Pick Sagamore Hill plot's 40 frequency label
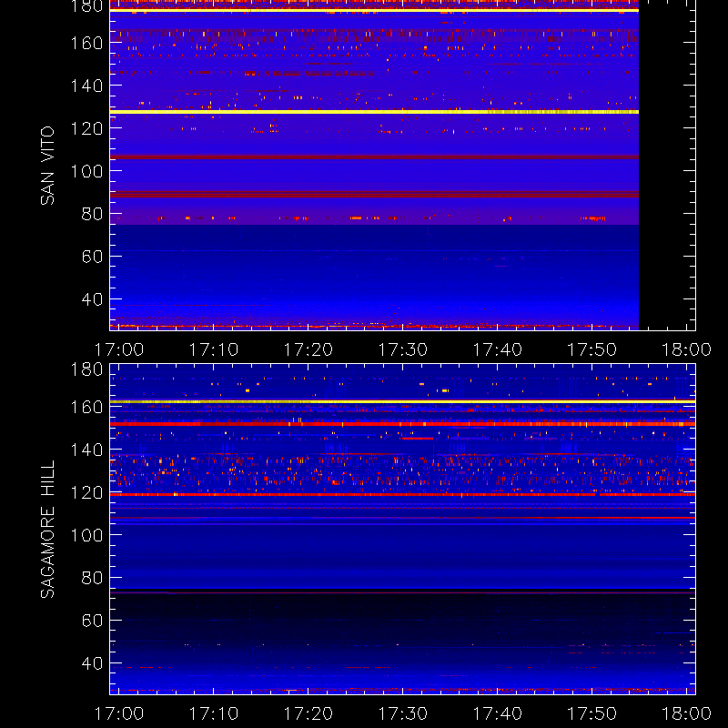Viewport: 728px width, 728px height. tap(92, 663)
